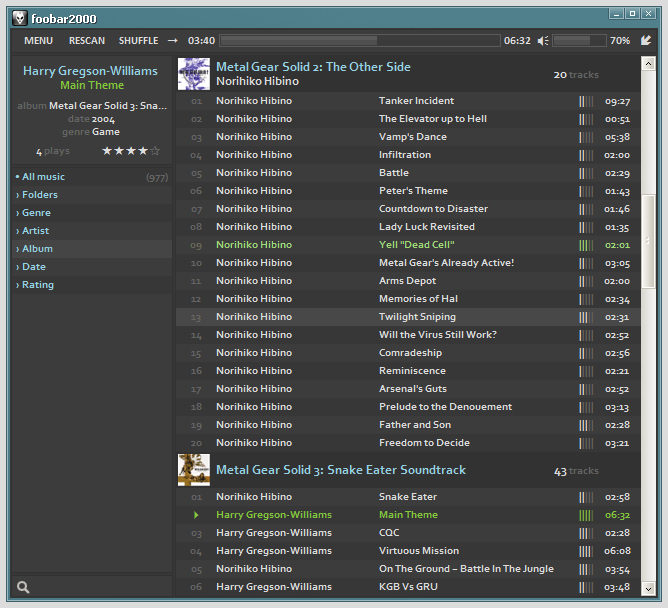Click the Metal Gear Solid 2 album cover
Screen dimensions: 668x608
[194, 74]
